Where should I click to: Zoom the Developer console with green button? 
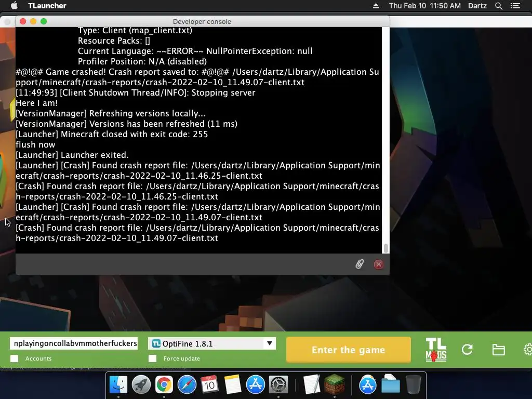coord(44,21)
